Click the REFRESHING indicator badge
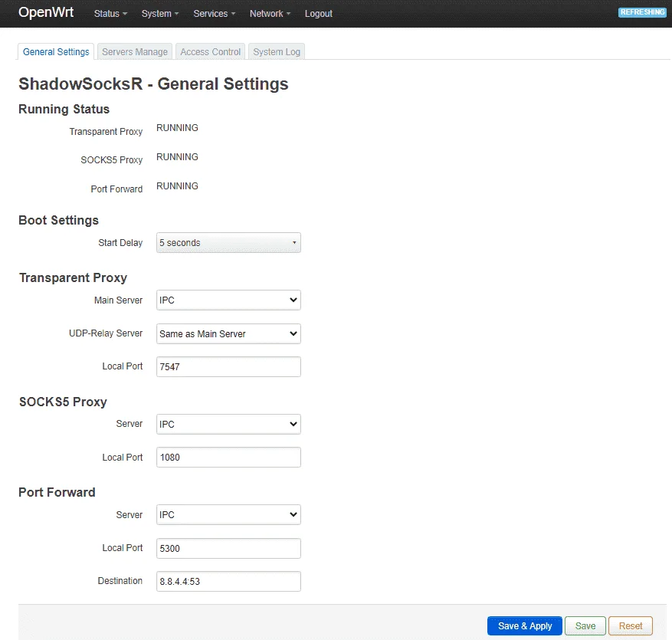 (642, 12)
